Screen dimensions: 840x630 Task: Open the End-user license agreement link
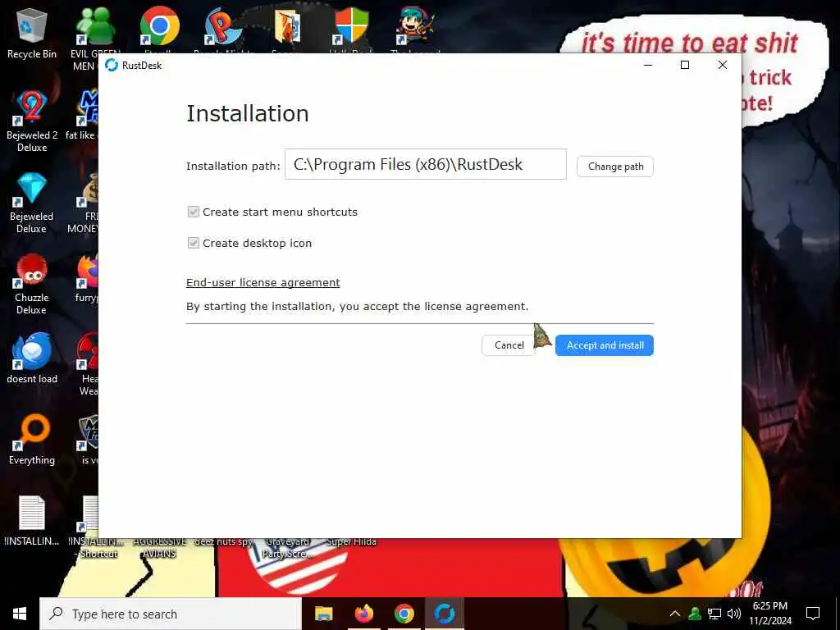tap(263, 282)
